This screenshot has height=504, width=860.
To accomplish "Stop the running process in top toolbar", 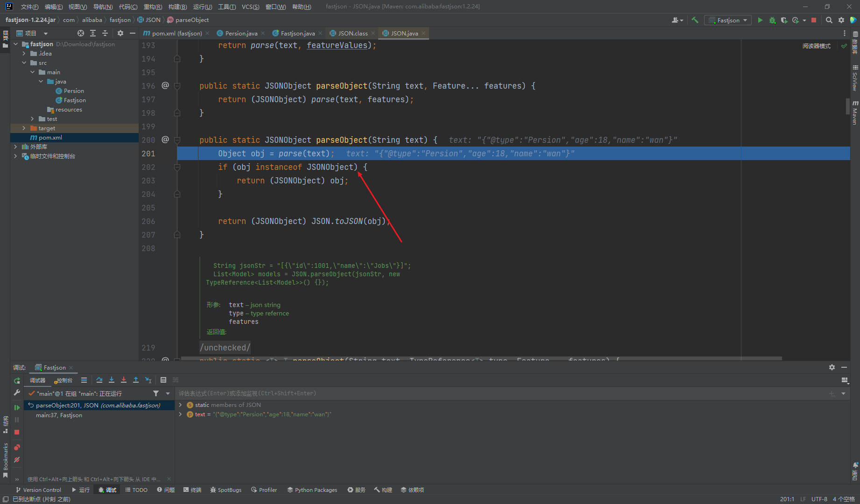I will (814, 20).
